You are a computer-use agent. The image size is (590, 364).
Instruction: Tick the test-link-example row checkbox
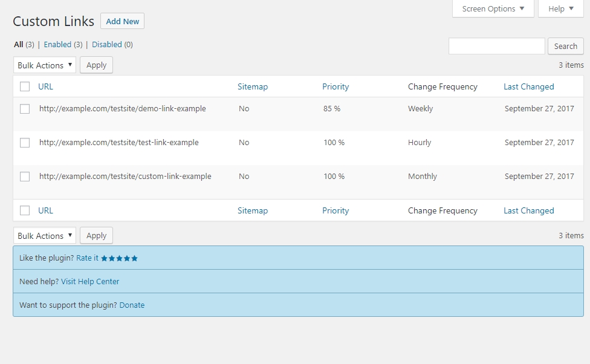[25, 143]
